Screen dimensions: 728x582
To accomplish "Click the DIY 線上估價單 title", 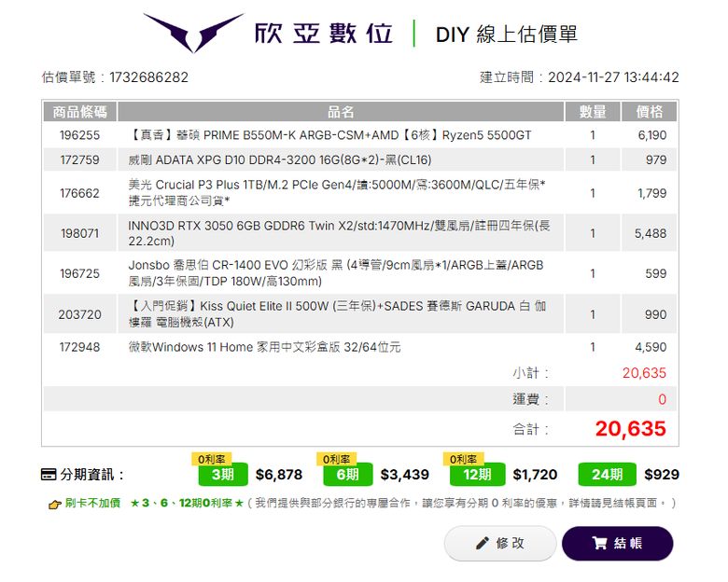I will coord(507,35).
